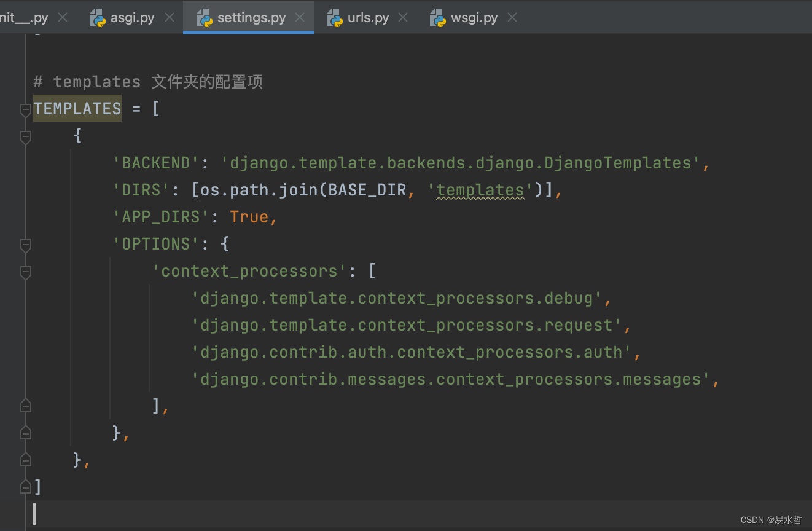The image size is (812, 531).
Task: Click fold end marker beside the less indented '},' line
Action: tap(26, 460)
